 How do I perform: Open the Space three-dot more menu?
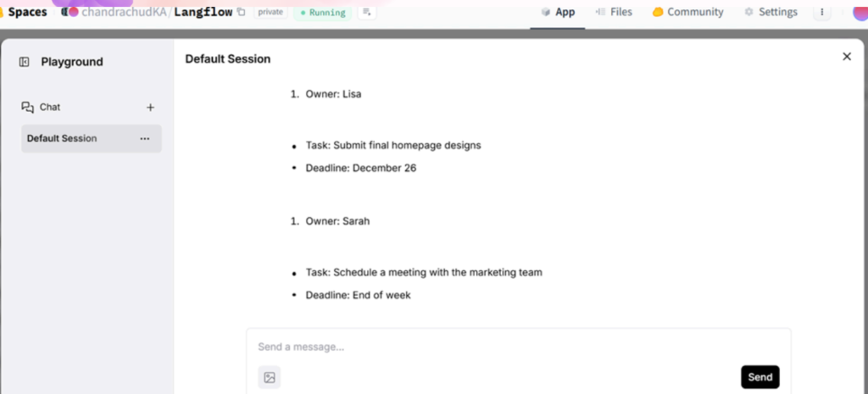coord(821,12)
